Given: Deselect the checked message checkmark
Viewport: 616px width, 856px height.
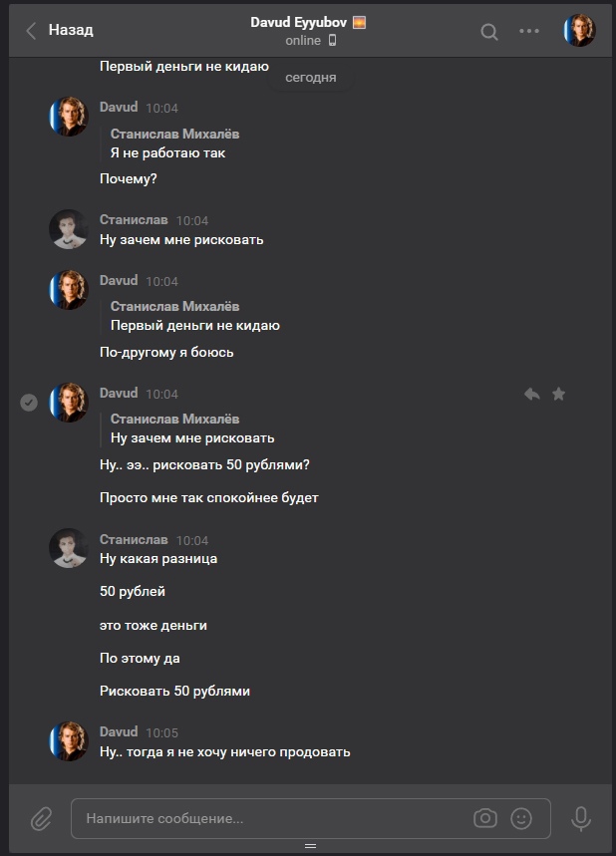Looking at the screenshot, I should [29, 402].
